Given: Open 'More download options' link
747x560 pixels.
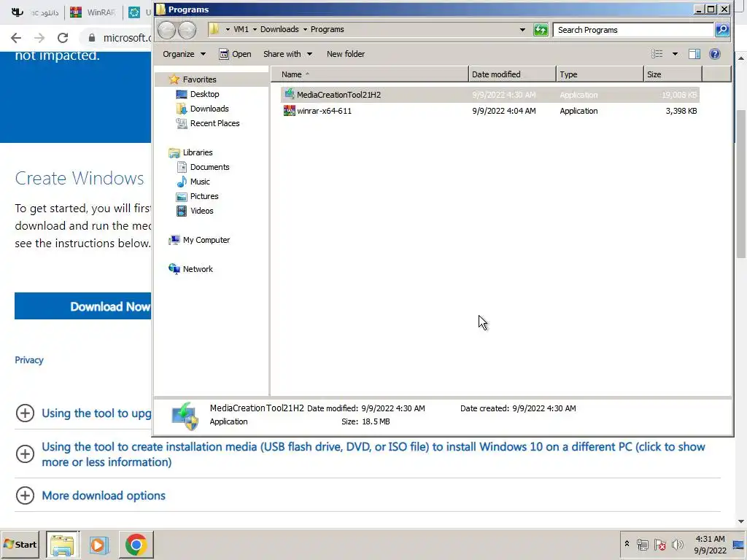Looking at the screenshot, I should 104,496.
